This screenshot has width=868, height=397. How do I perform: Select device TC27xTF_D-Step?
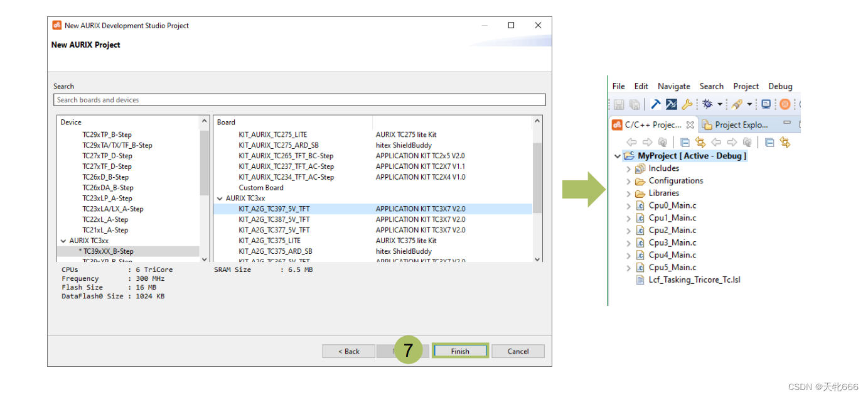(x=107, y=166)
